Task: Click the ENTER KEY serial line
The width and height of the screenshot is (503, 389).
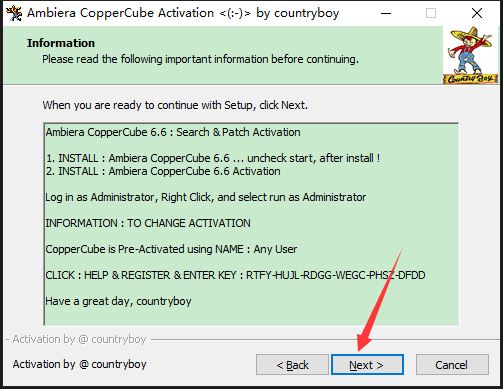Action: [x=235, y=275]
